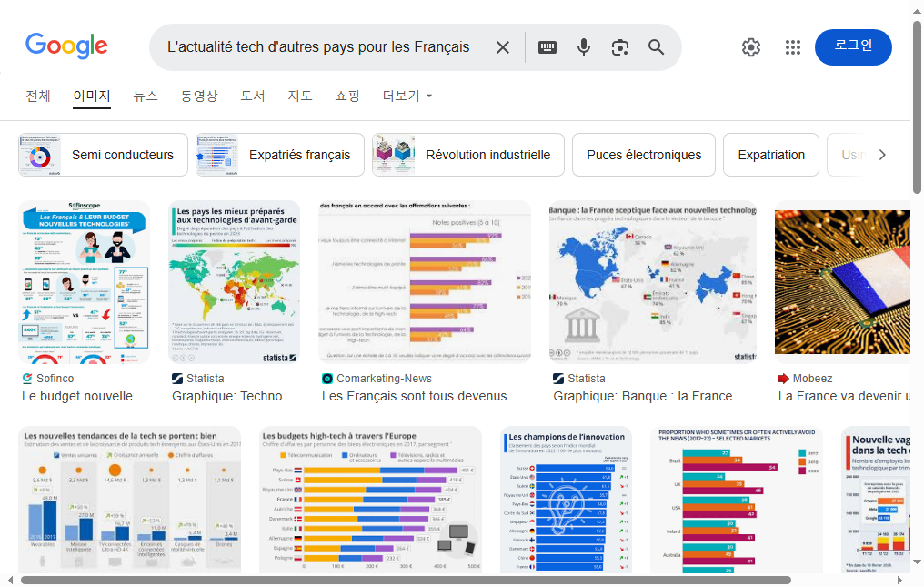Select the 이미지 tab
The width and height of the screenshot is (924, 587).
(x=92, y=96)
